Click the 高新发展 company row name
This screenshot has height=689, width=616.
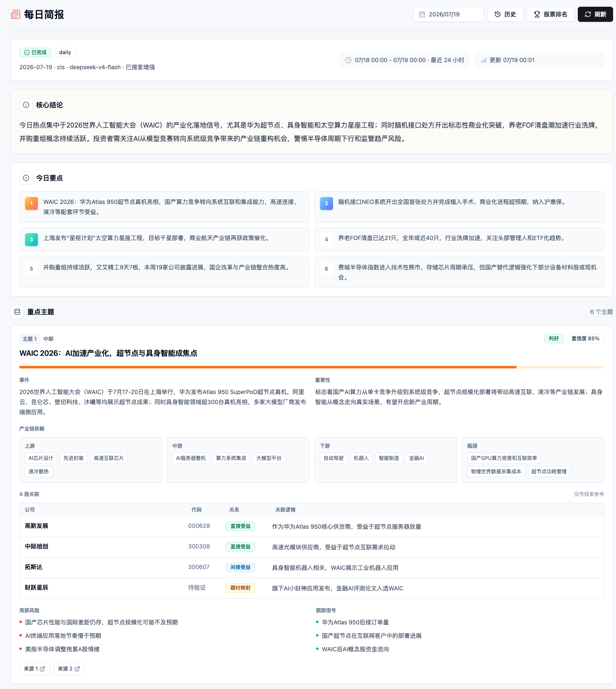tap(37, 526)
